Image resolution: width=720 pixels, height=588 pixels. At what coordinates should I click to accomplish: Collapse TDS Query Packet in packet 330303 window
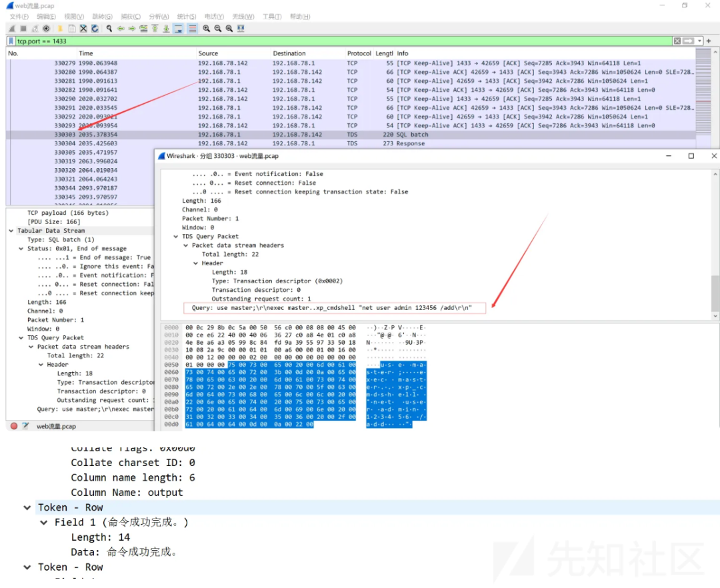[x=175, y=237]
